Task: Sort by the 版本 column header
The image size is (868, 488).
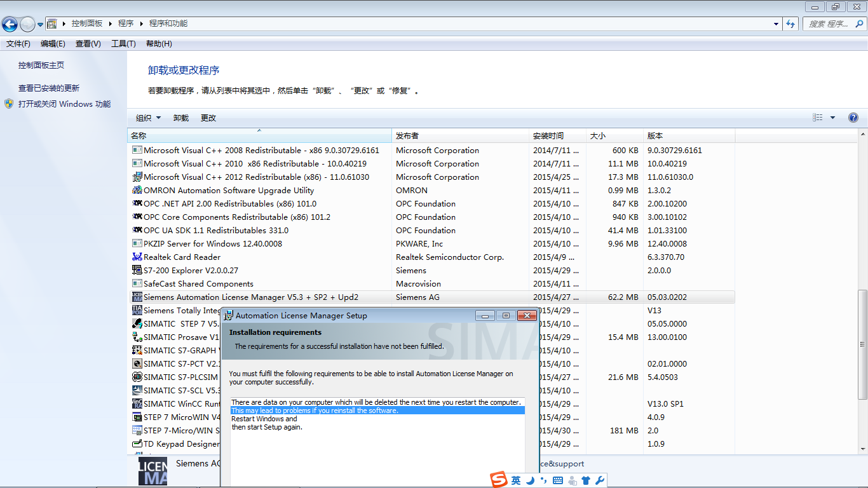Action: tap(689, 136)
